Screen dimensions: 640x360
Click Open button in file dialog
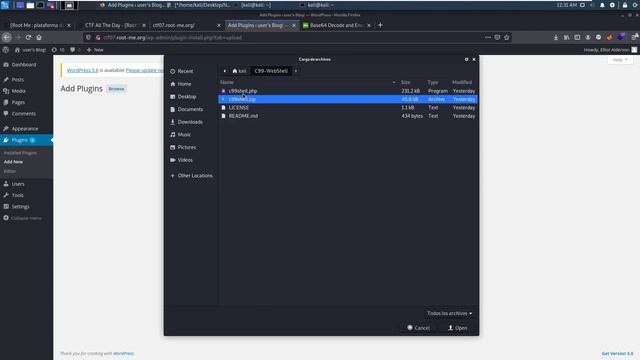pos(458,328)
